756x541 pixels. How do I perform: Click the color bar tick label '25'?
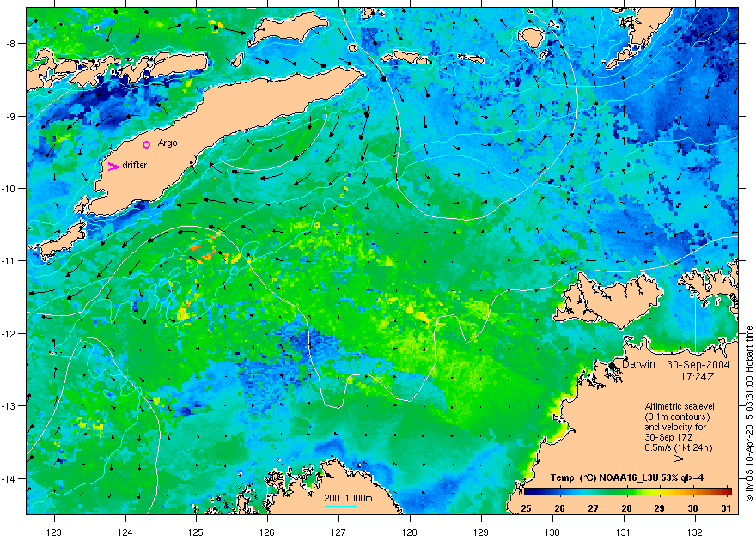coord(526,508)
